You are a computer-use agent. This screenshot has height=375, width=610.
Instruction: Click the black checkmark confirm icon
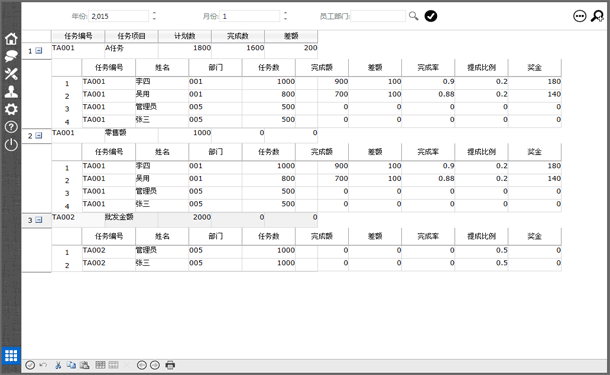[431, 16]
